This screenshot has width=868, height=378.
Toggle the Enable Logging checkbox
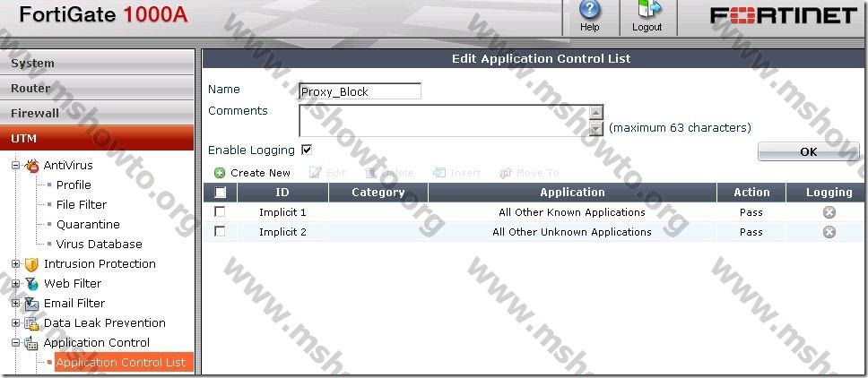click(306, 150)
